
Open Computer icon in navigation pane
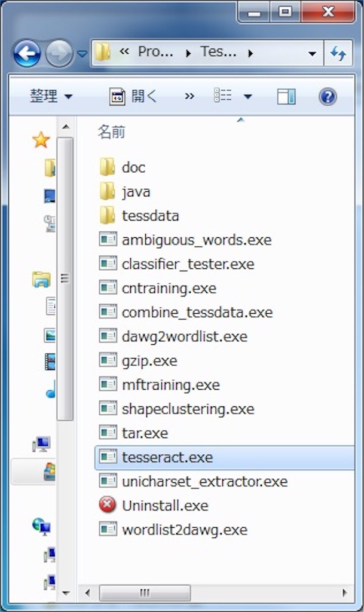click(41, 444)
